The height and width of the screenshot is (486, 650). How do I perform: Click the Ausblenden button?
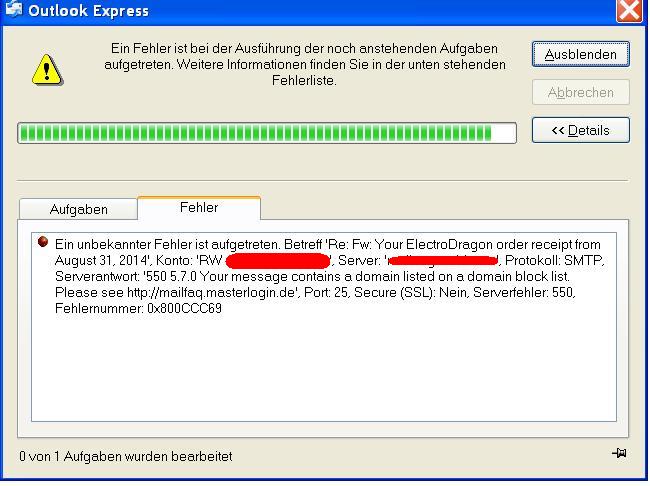point(581,54)
